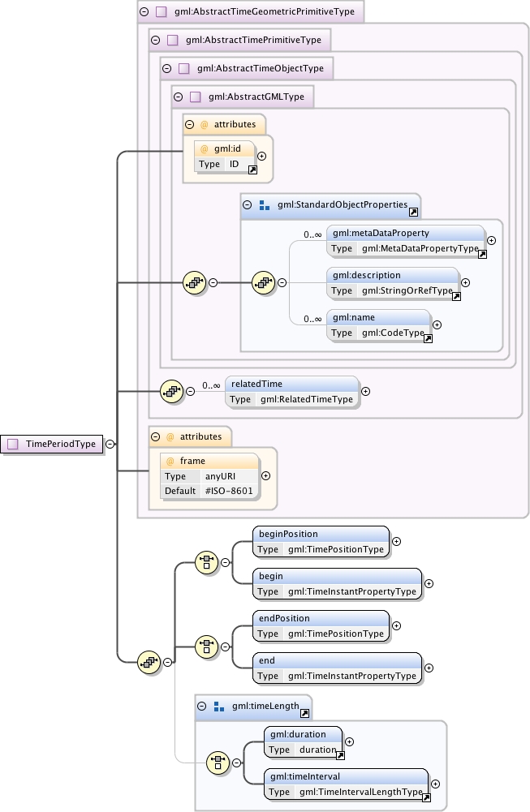Expand the gml:duration element
Screen dimensions: 530x812
click(x=350, y=741)
